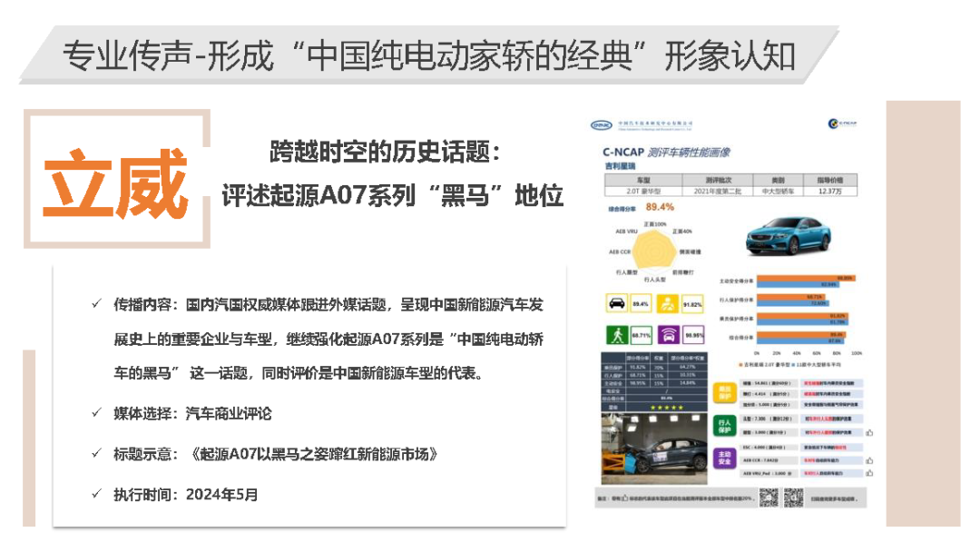Viewport: 980px width, 552px height.
Task: Click the 68.71% box beside the pedestrian icon
Action: click(x=642, y=336)
